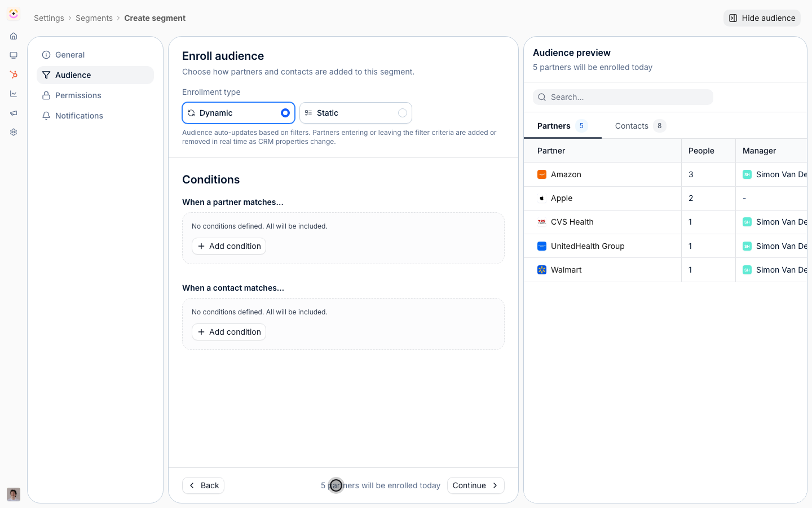The height and width of the screenshot is (508, 812).
Task: Add condition for partner matches
Action: click(x=229, y=246)
